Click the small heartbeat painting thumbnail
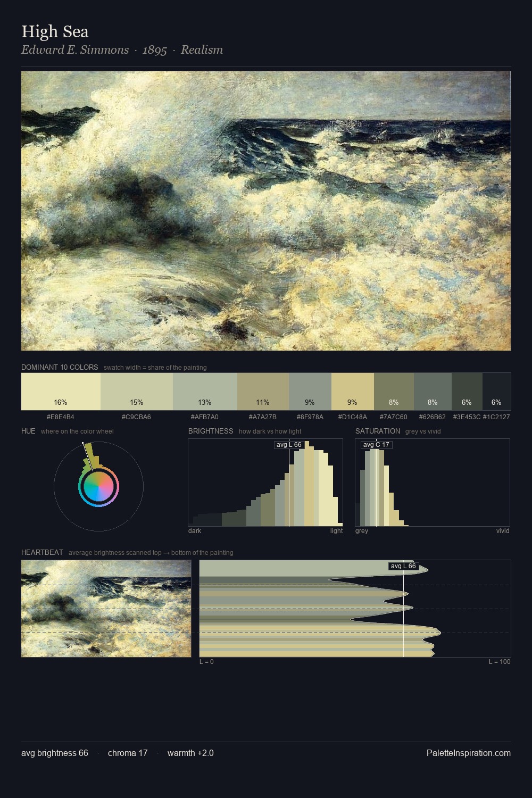 [106, 609]
